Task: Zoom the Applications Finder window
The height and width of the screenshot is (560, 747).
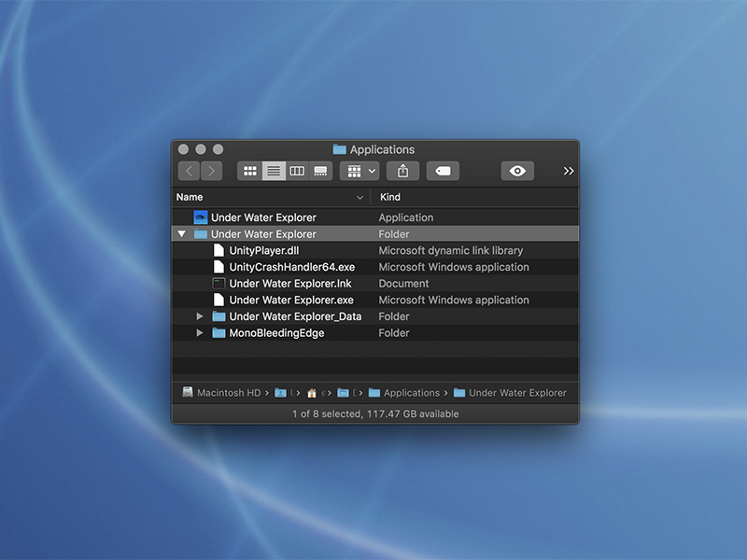Action: [x=218, y=149]
